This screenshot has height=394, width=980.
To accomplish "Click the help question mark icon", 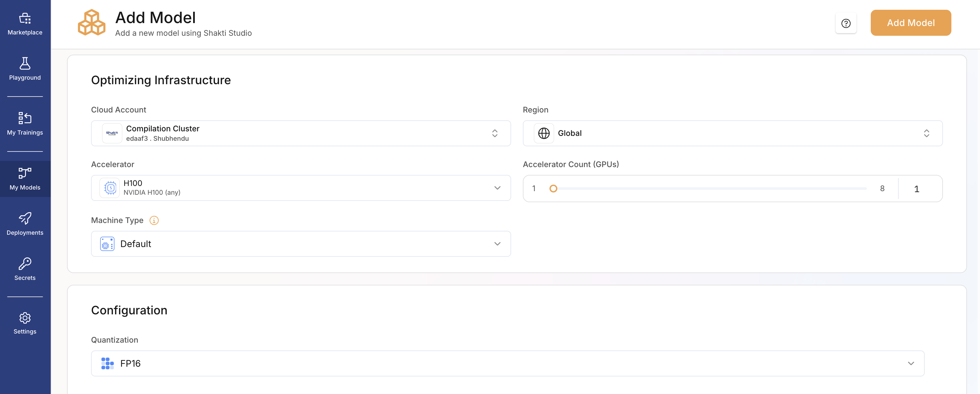I will 845,23.
